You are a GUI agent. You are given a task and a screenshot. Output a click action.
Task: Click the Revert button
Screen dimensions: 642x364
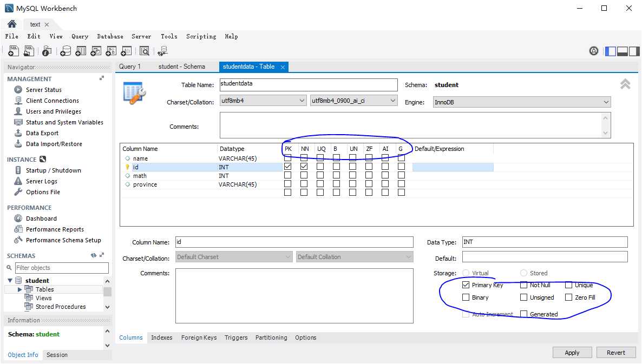[x=616, y=353]
